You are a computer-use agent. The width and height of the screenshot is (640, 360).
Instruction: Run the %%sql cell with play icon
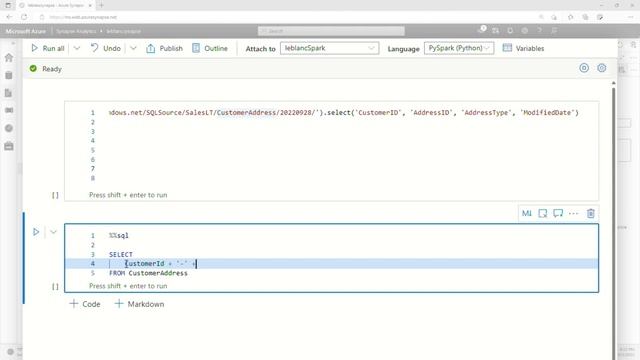pos(36,232)
